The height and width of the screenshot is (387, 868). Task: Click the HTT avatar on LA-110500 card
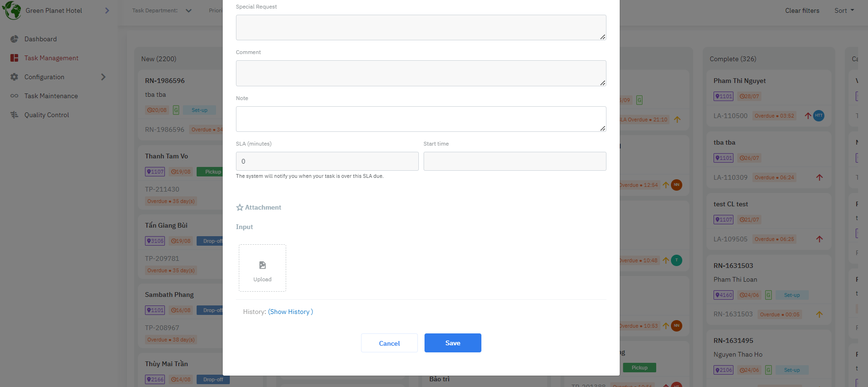click(x=818, y=116)
